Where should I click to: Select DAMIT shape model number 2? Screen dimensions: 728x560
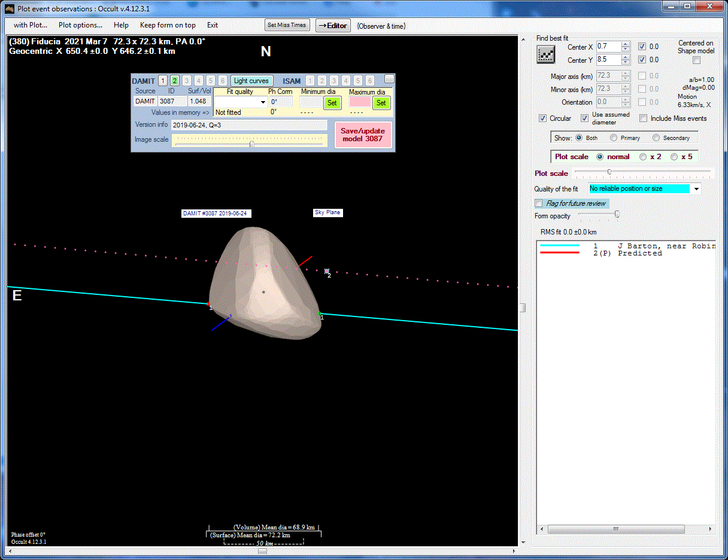[x=174, y=81]
